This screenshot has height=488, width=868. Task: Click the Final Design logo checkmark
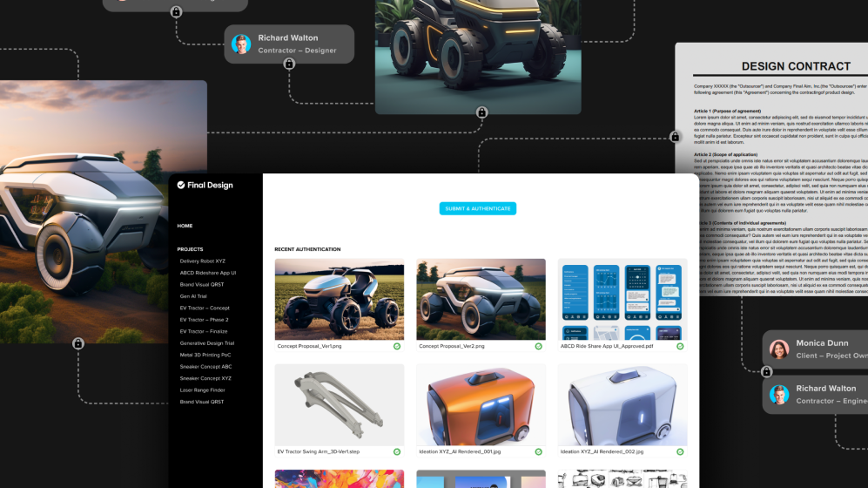(181, 185)
